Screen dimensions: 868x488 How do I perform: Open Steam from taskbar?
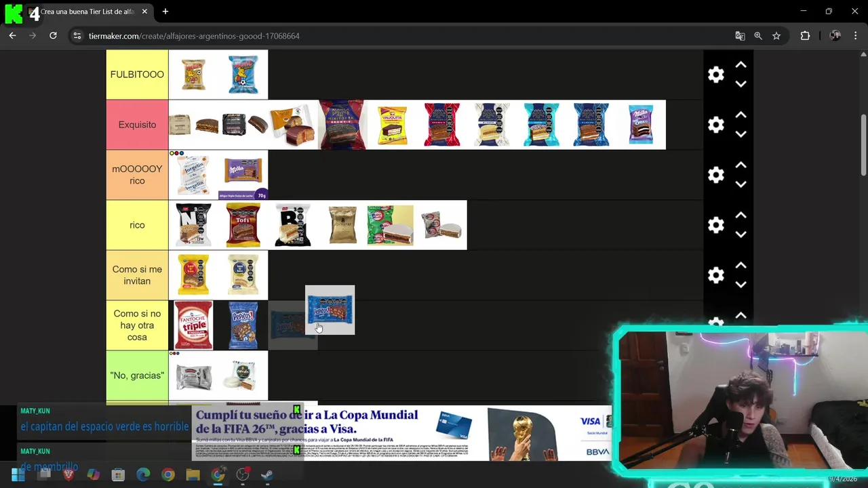click(267, 475)
